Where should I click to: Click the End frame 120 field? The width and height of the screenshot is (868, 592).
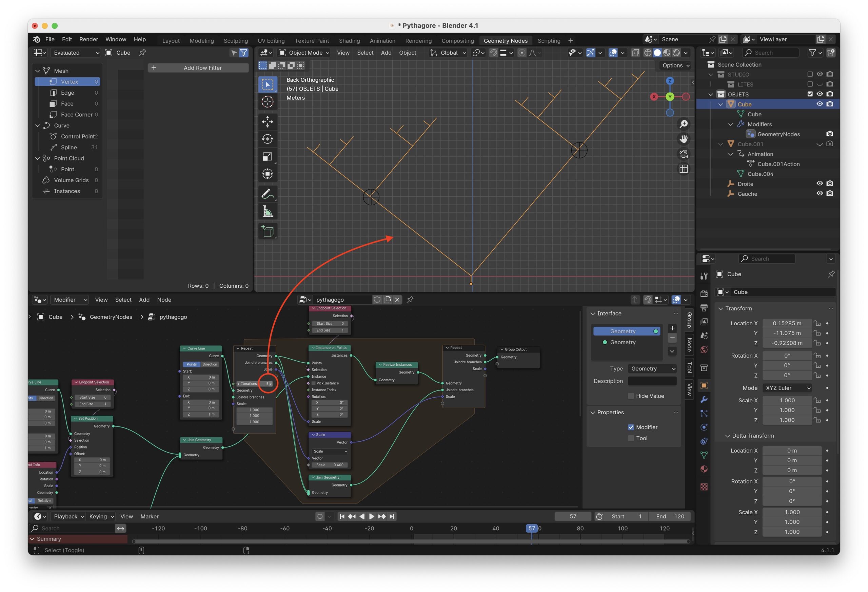(670, 516)
